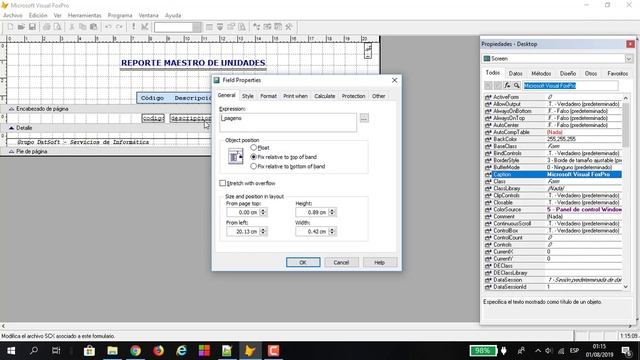Click the Cut toolbar icon
The height and width of the screenshot is (360, 640).
click(x=72, y=27)
